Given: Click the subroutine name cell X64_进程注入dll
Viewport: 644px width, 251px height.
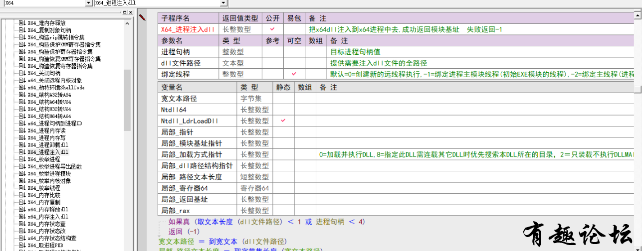Looking at the screenshot, I should [188, 29].
